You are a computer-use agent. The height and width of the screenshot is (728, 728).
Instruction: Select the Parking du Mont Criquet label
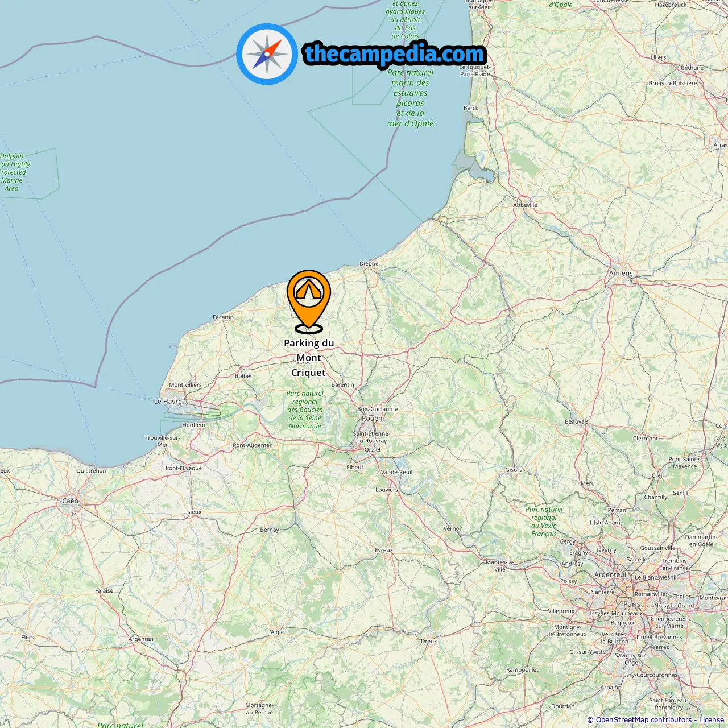coord(309,358)
